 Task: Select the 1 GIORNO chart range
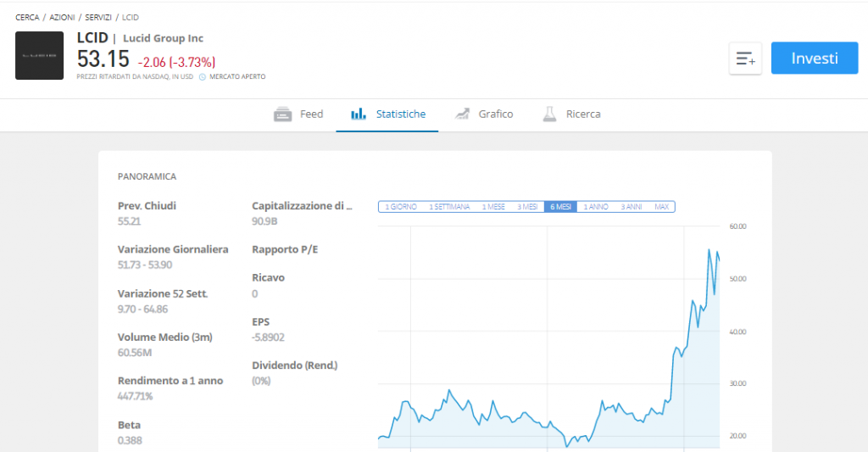click(x=401, y=207)
